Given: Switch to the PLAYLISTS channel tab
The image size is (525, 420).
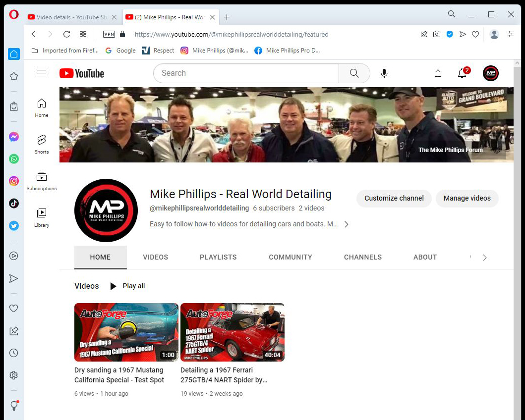Looking at the screenshot, I should pyautogui.click(x=218, y=257).
